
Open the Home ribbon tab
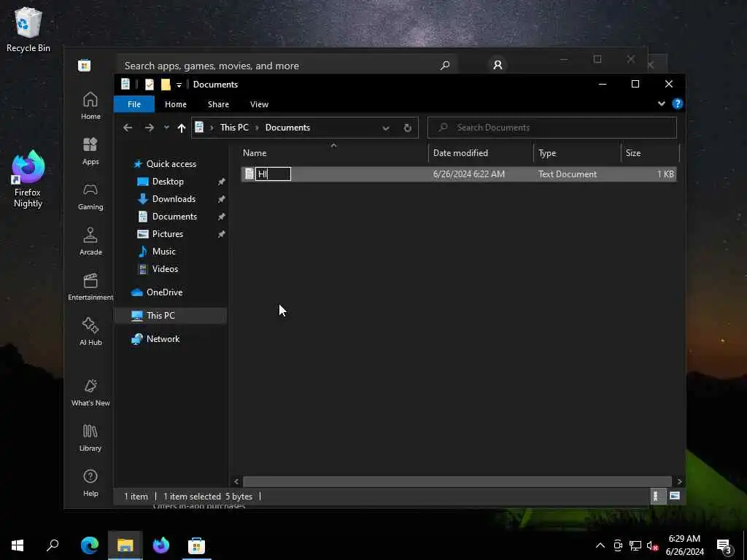click(176, 104)
